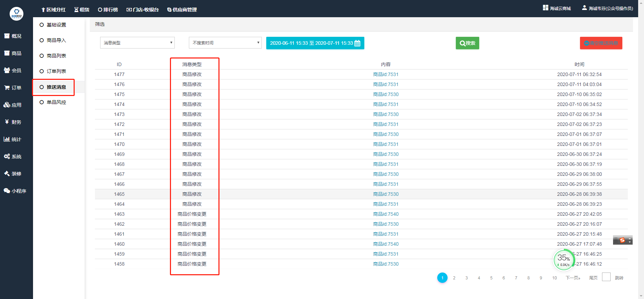Click 尾页 last page link
This screenshot has height=299, width=644.
point(593,278)
